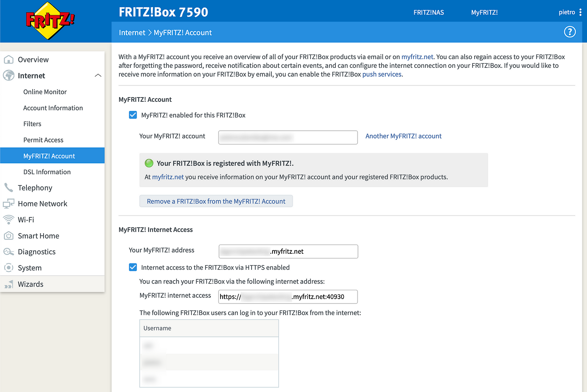Follow myfritz.net link in registration box

point(168,177)
